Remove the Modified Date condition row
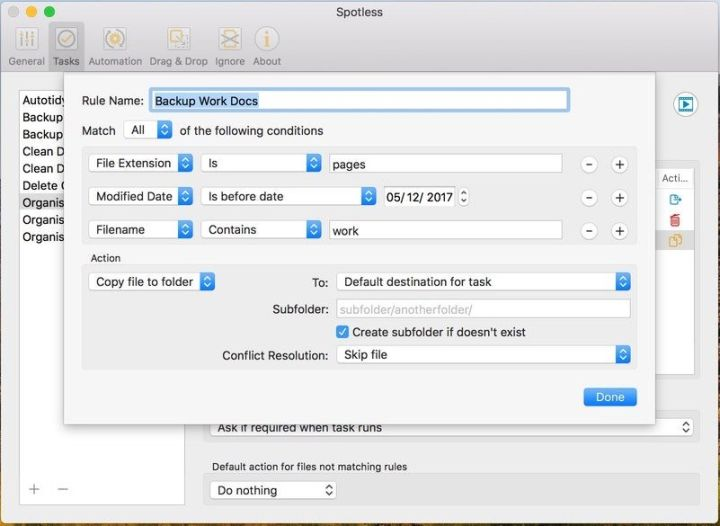This screenshot has height=526, width=720. [589, 198]
